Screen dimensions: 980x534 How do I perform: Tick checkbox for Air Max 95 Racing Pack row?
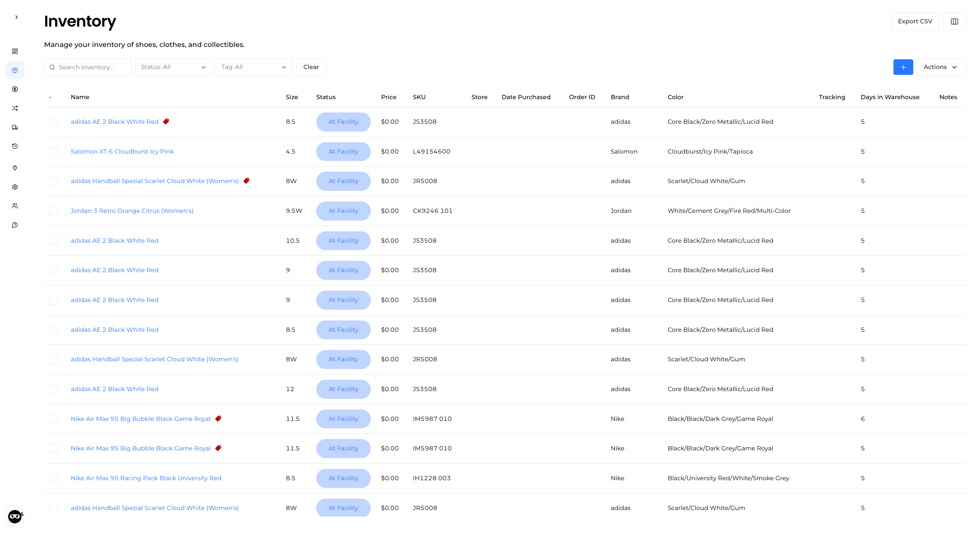coord(54,478)
